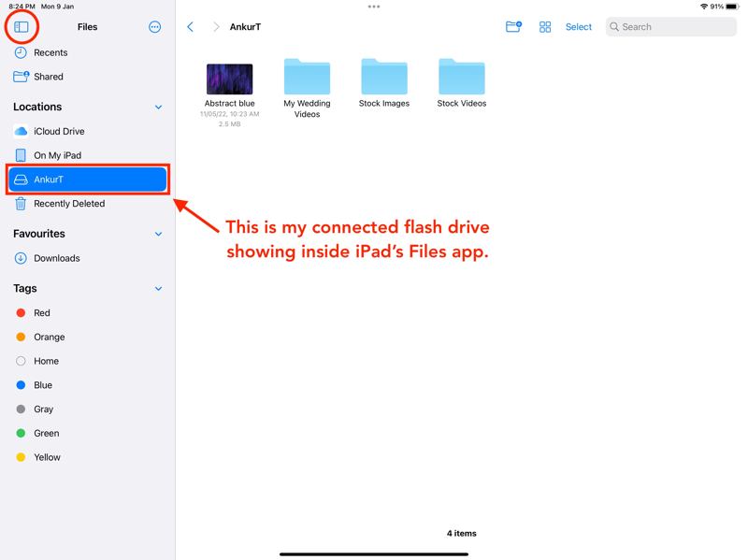
Task: Filter by the Green tag
Action: [x=46, y=434]
